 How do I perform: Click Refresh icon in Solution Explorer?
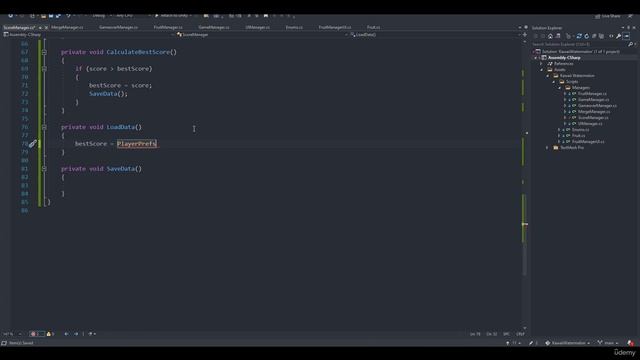click(587, 36)
